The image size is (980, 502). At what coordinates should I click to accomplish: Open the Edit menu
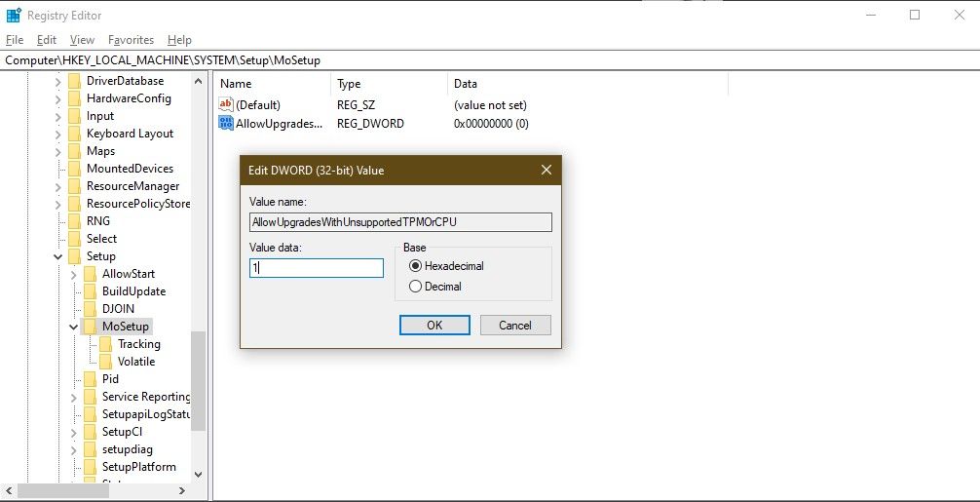click(46, 39)
